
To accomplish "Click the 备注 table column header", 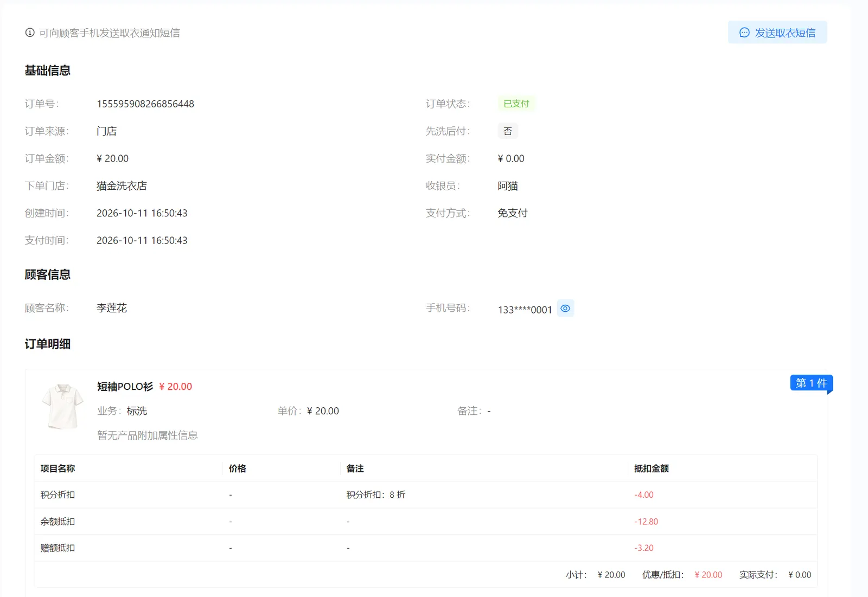I will pos(355,468).
